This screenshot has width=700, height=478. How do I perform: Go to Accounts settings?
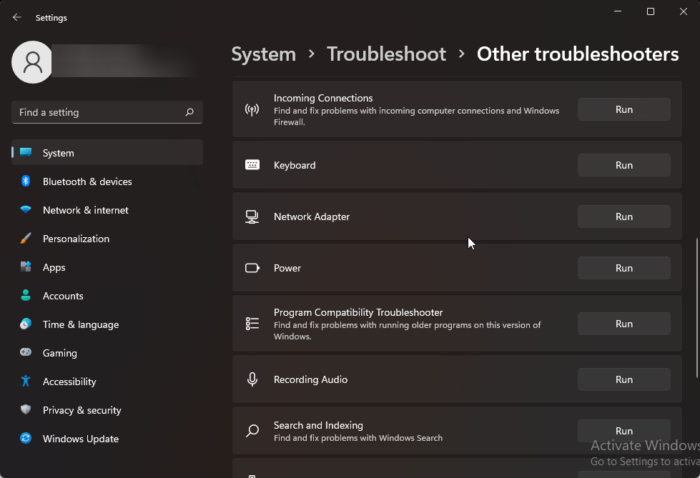coord(63,296)
